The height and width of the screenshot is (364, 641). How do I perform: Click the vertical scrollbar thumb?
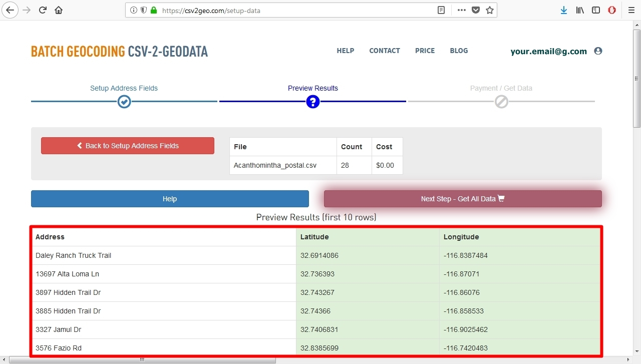636,78
